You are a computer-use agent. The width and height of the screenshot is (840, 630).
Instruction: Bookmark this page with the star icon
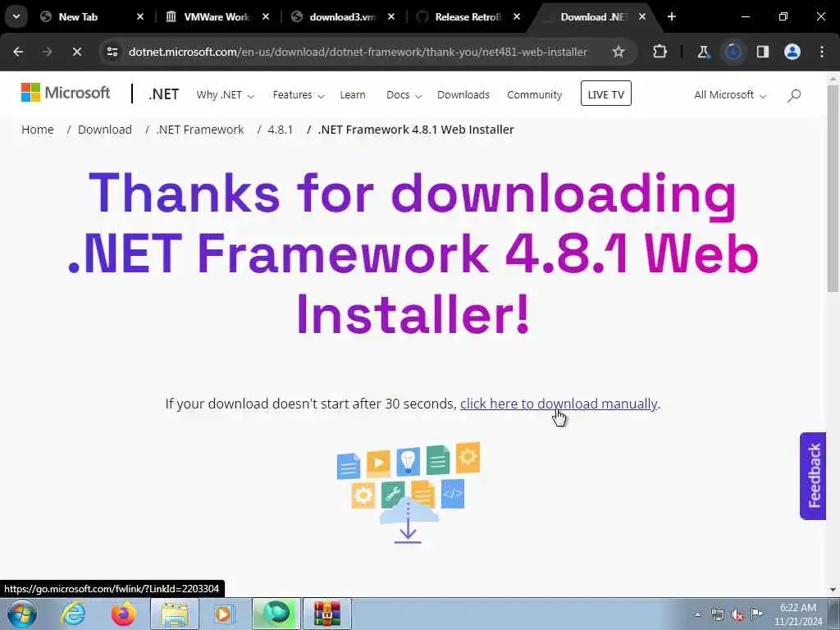coord(619,52)
